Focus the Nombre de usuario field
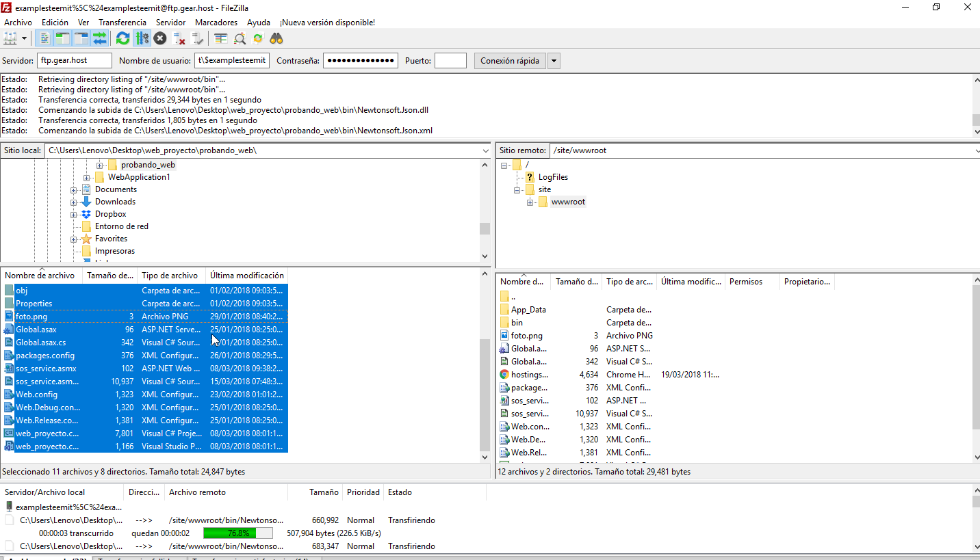 click(232, 60)
